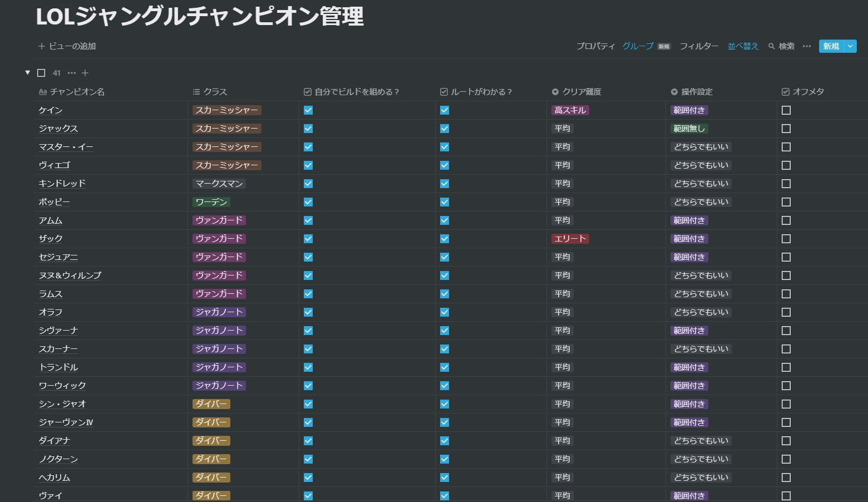Open the dropdown arrow beside 新規 button
The height and width of the screenshot is (502, 868).
click(850, 46)
